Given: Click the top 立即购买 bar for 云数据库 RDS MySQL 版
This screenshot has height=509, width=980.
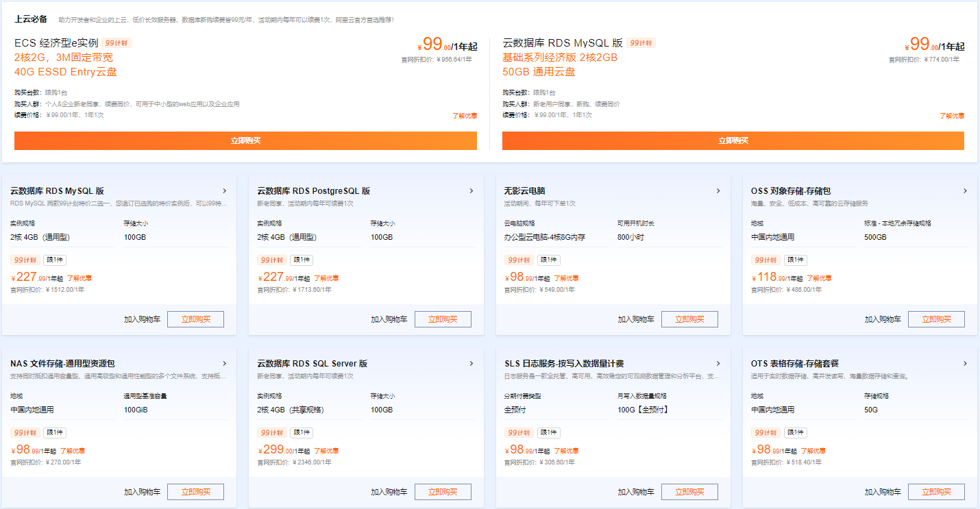Looking at the screenshot, I should 733,140.
